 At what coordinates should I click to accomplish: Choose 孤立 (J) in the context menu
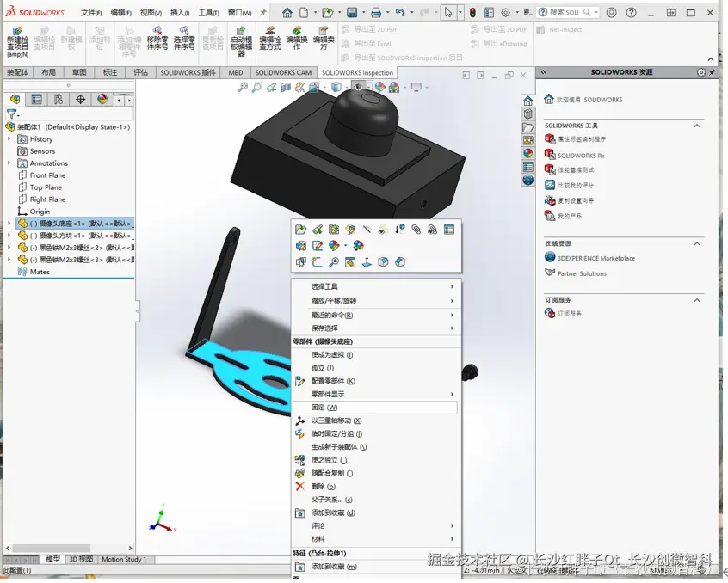[375, 368]
